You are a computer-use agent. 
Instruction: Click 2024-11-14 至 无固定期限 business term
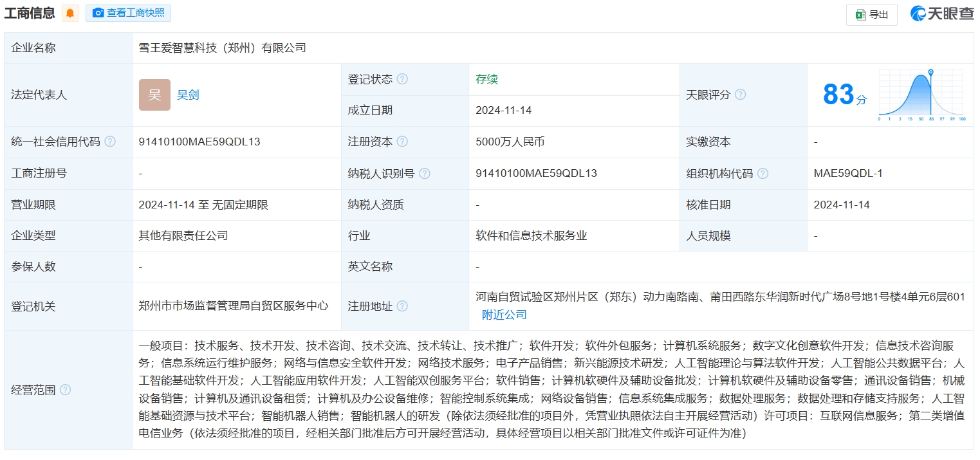click(203, 205)
